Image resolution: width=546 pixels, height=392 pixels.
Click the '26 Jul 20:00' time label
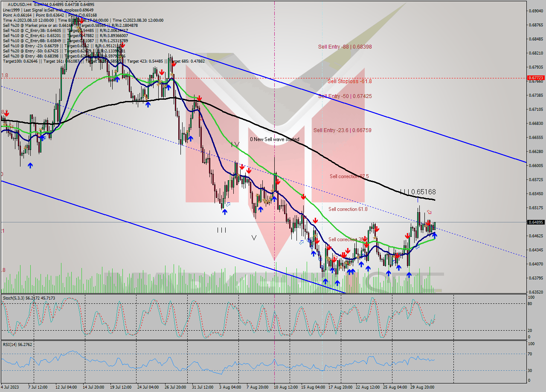(x=175, y=387)
